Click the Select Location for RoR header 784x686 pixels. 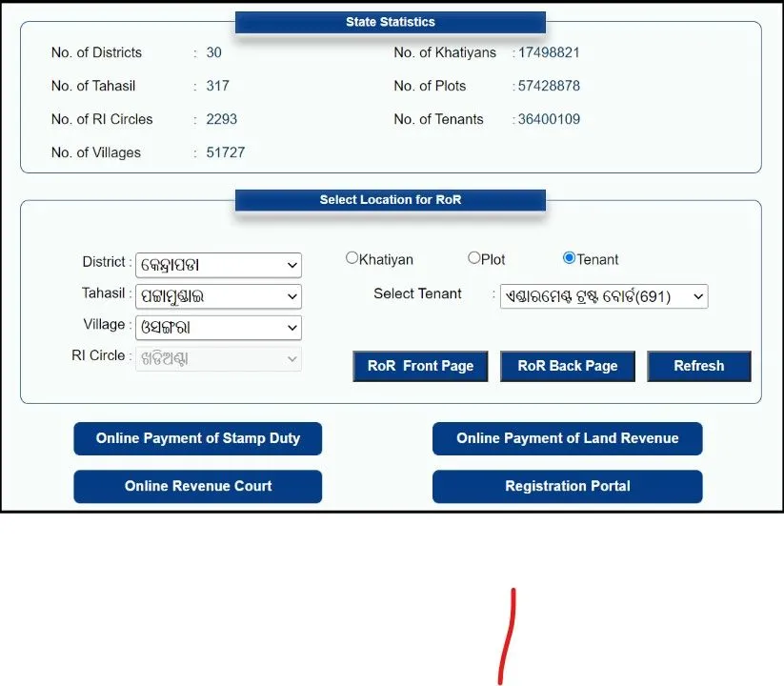391,200
